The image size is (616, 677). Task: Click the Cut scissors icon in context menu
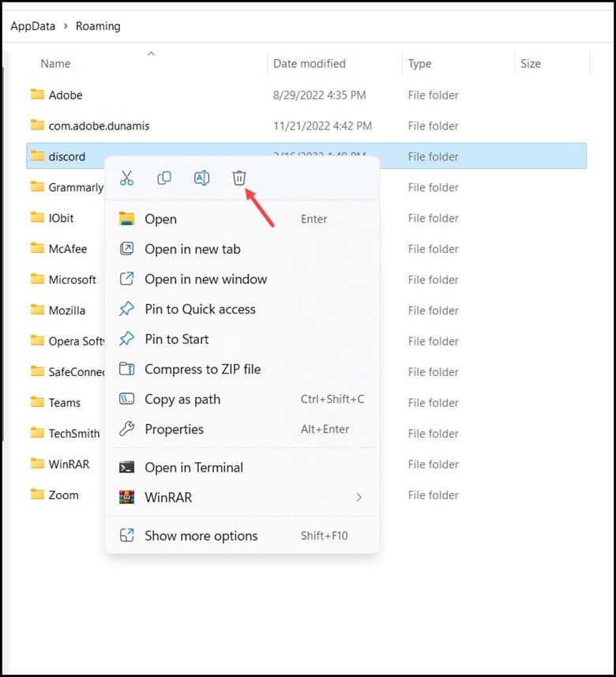pos(126,179)
